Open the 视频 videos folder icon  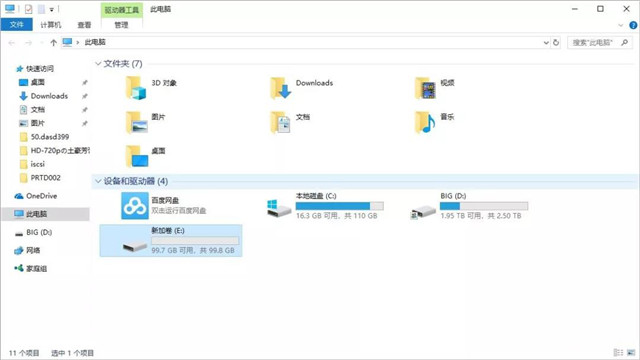[x=425, y=88]
